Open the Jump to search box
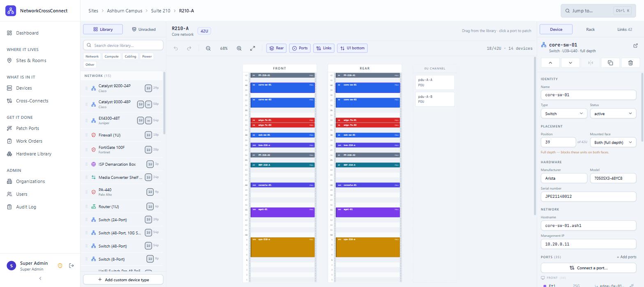Screen dimensions: 644x287 [598, 11]
